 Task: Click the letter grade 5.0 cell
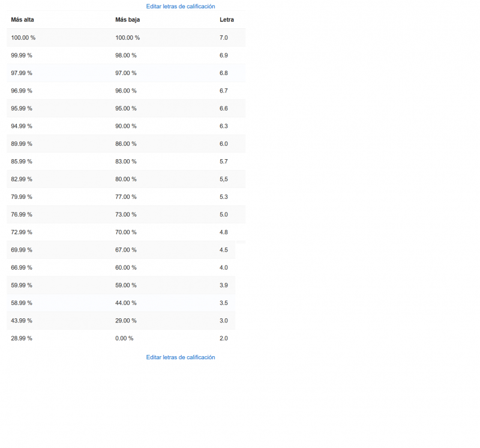224,214
